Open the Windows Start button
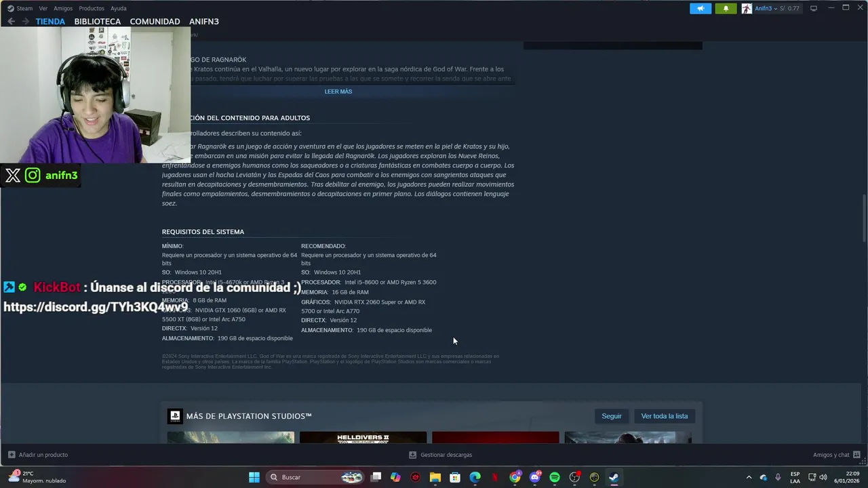 (x=254, y=477)
